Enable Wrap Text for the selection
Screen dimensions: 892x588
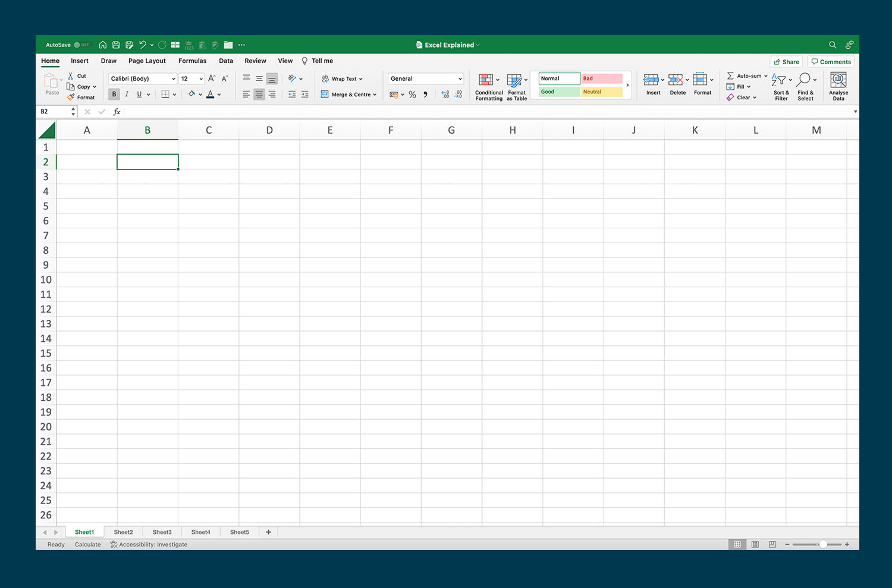click(x=342, y=78)
